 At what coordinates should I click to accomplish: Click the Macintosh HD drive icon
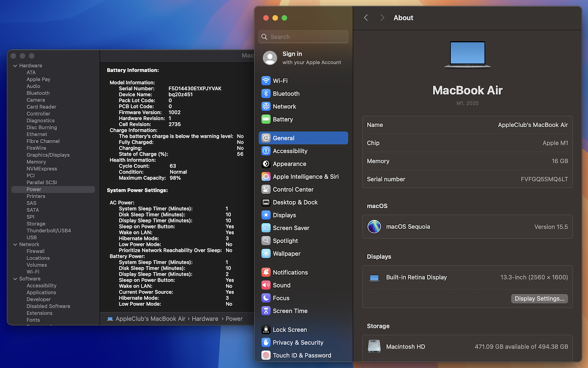[374, 346]
